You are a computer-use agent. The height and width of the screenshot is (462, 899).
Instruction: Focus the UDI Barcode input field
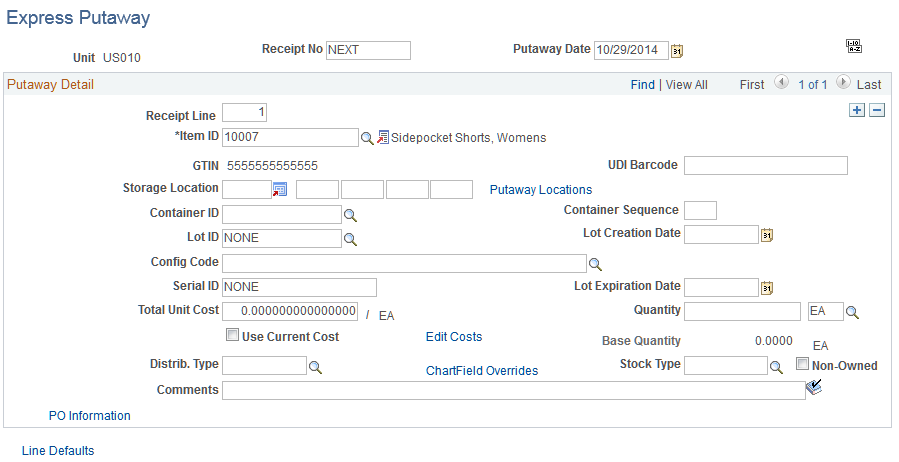click(766, 166)
